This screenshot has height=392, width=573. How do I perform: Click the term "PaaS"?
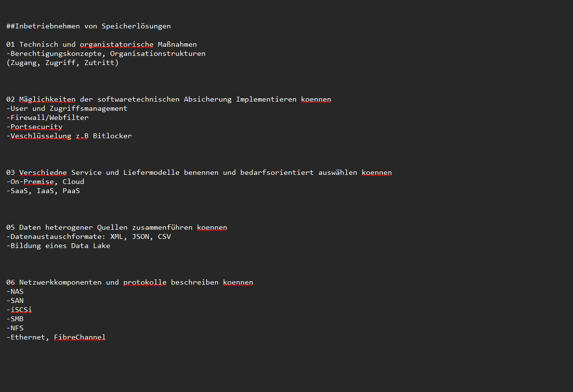click(x=71, y=191)
